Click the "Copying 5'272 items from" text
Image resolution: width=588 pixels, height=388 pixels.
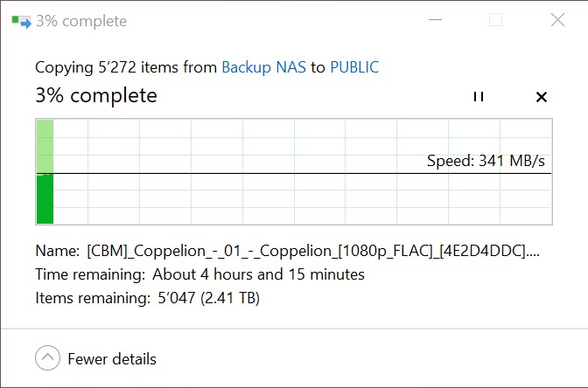tap(126, 67)
